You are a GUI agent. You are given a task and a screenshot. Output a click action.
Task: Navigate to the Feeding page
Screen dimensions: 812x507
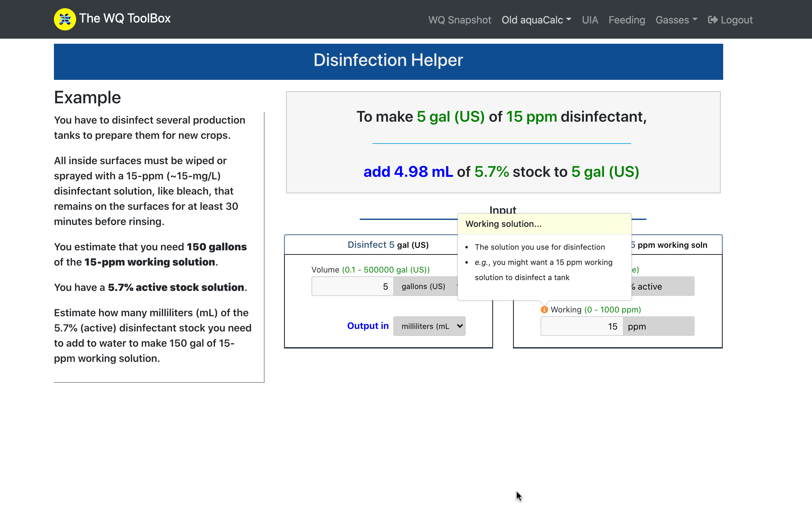pos(626,20)
